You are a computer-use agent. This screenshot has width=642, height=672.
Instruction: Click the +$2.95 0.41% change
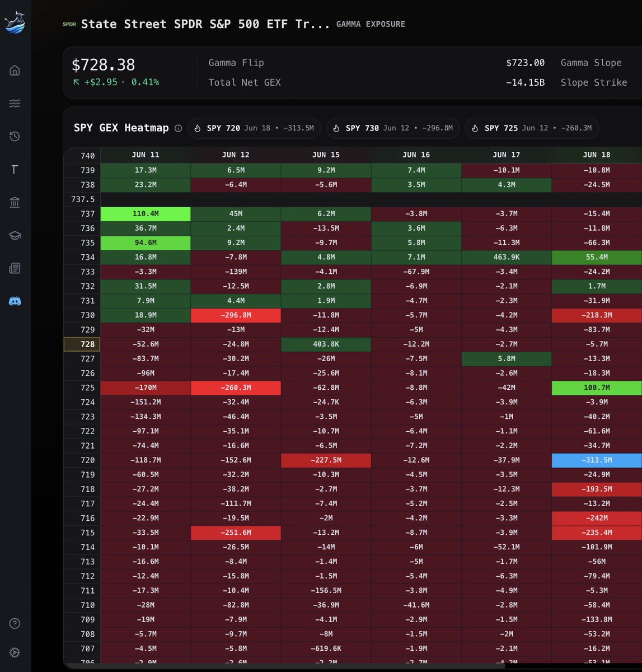pos(116,82)
